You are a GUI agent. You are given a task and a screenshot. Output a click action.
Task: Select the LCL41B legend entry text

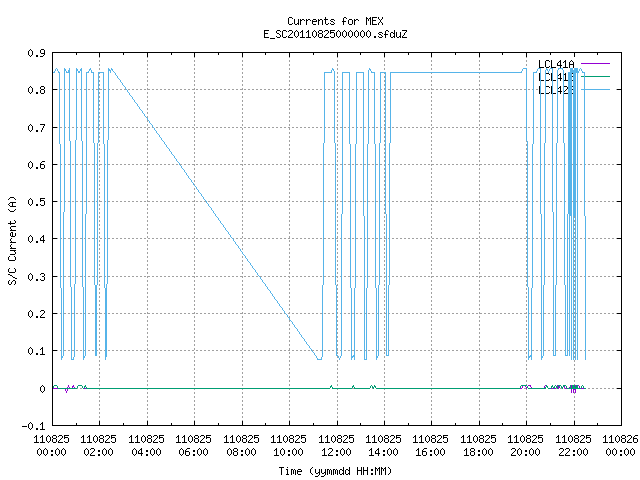point(556,77)
